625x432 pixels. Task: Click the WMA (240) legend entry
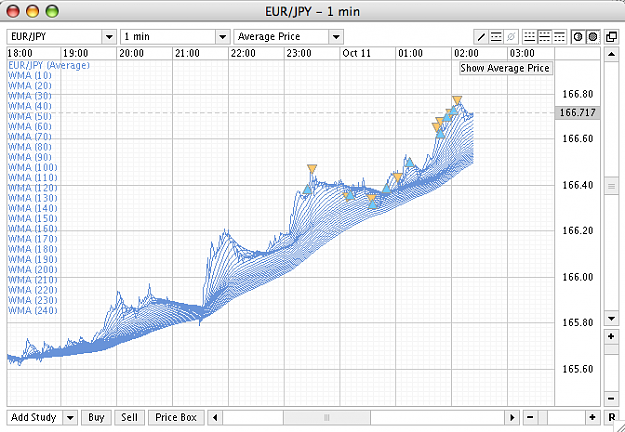pyautogui.click(x=33, y=310)
